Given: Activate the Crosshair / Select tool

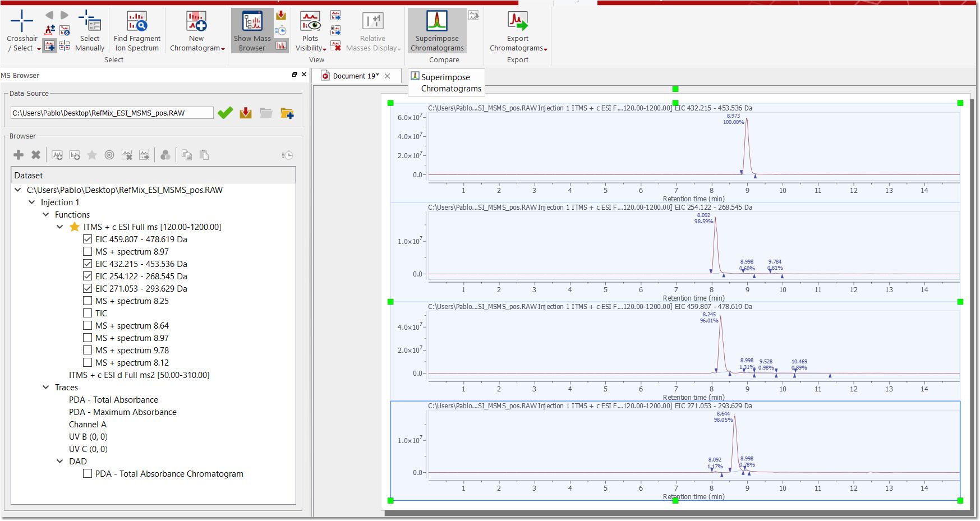Looking at the screenshot, I should 22,31.
